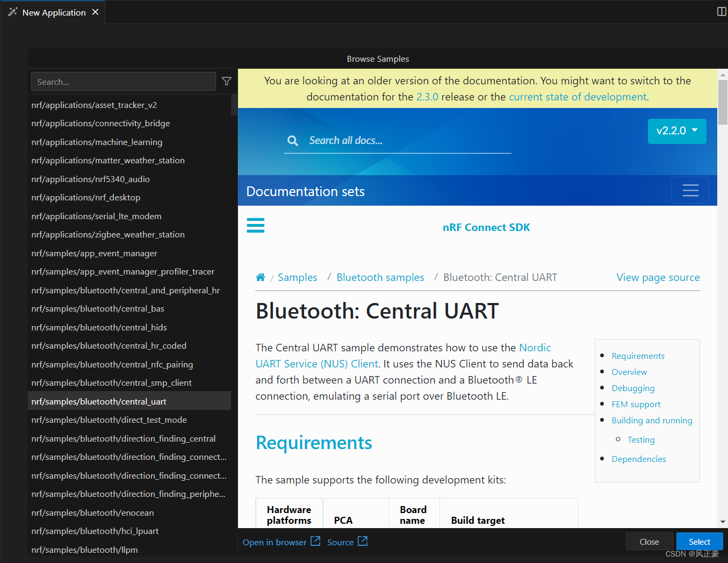This screenshot has height=563, width=728.
Task: Select nrf/applications/connectivity_bridge sample
Action: (x=129, y=123)
